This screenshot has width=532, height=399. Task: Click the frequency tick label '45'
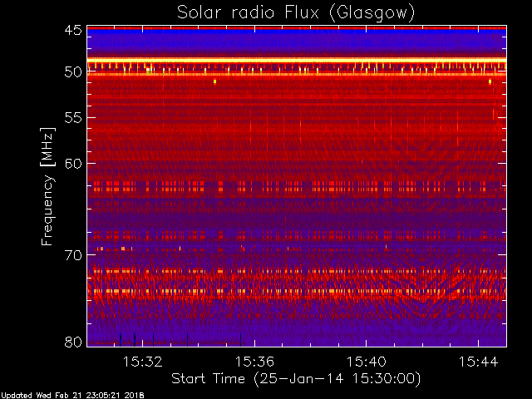pos(73,30)
